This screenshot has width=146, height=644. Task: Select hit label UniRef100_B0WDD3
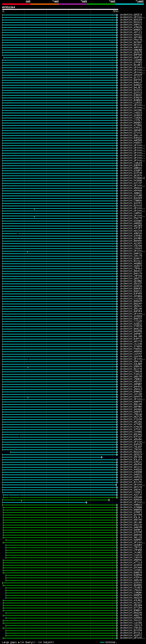[131, 100]
